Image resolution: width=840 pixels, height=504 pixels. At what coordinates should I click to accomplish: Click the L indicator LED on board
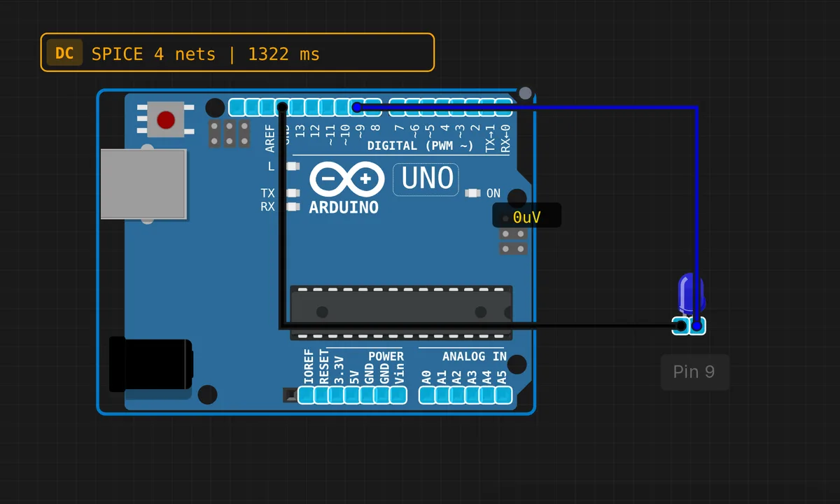293,167
